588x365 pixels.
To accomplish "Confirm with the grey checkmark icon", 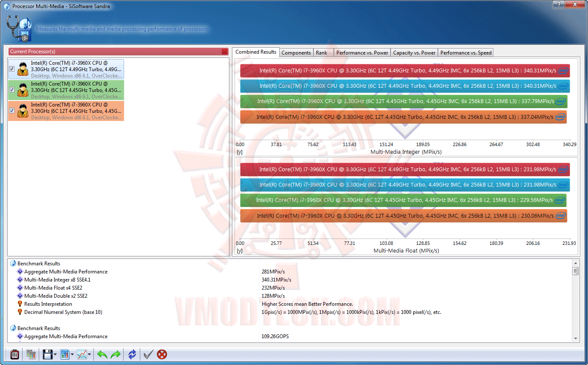I will (148, 354).
